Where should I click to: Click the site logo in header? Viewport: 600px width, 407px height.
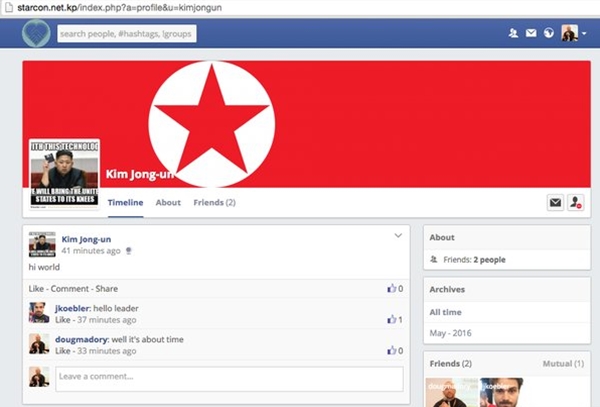pos(36,33)
